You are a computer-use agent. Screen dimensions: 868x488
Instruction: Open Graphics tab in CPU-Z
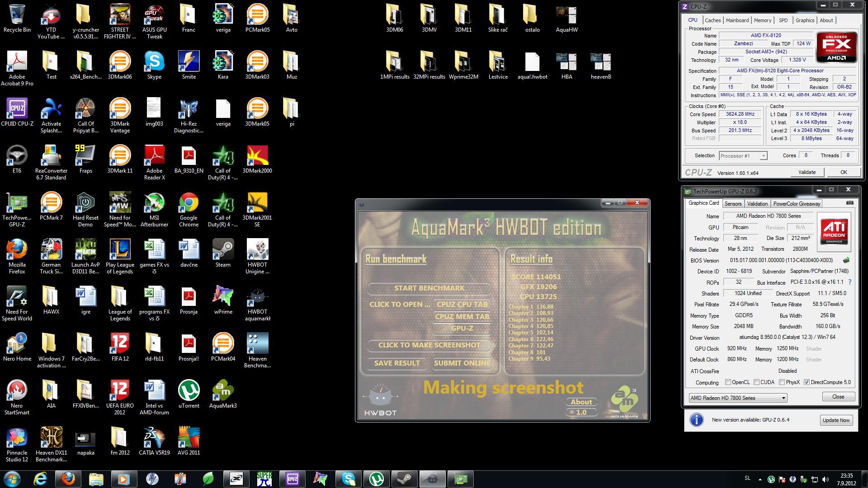(805, 20)
